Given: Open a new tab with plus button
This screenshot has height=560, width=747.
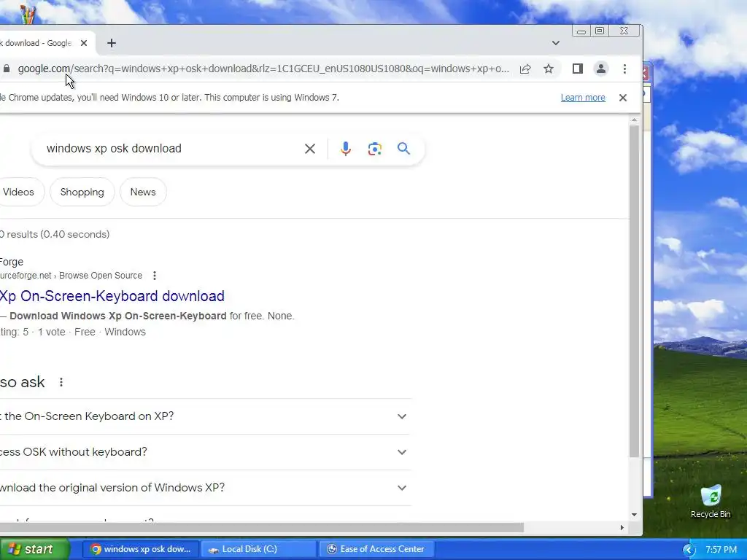Looking at the screenshot, I should [112, 43].
